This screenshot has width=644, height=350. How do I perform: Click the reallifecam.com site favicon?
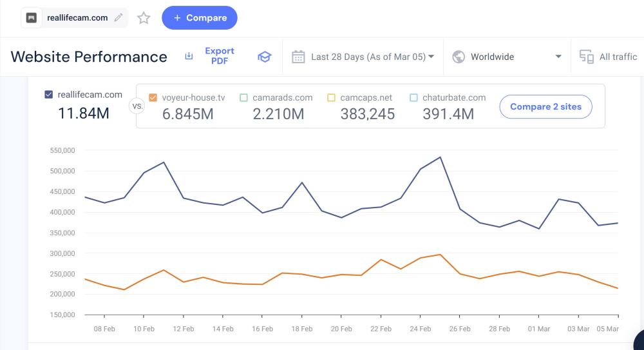[x=32, y=18]
